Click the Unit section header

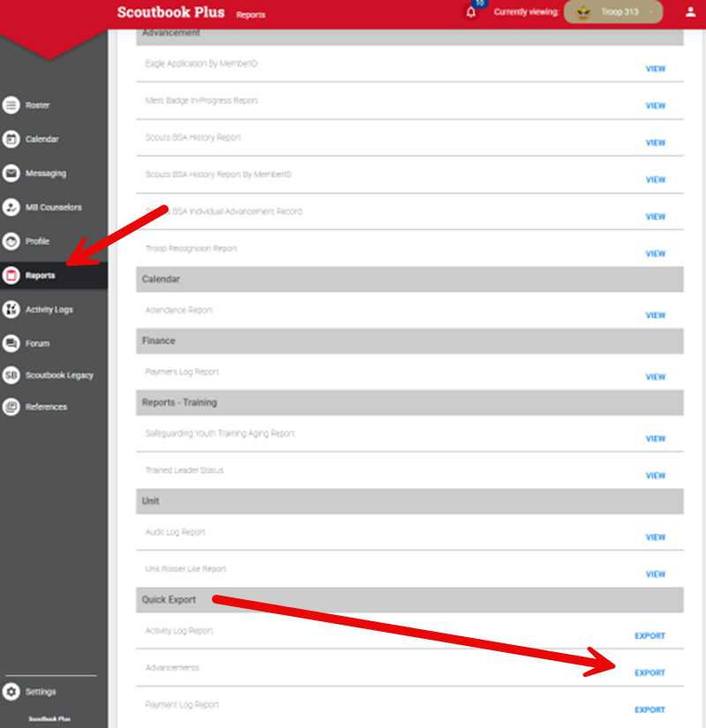coord(409,501)
